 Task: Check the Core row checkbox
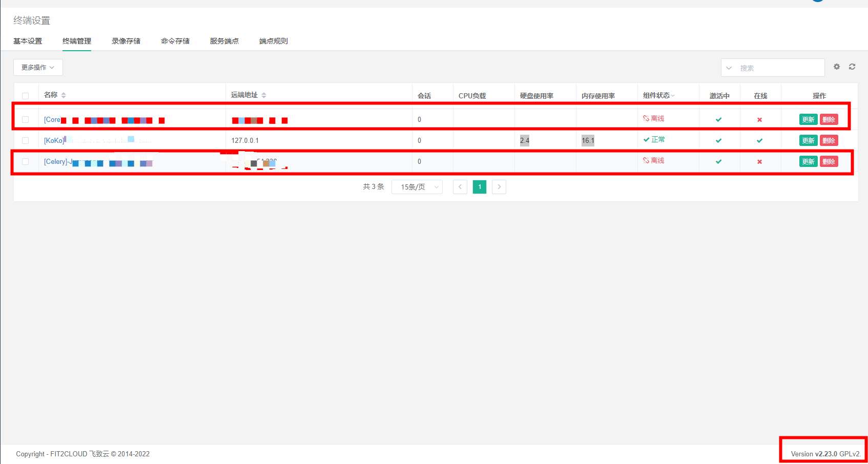25,119
